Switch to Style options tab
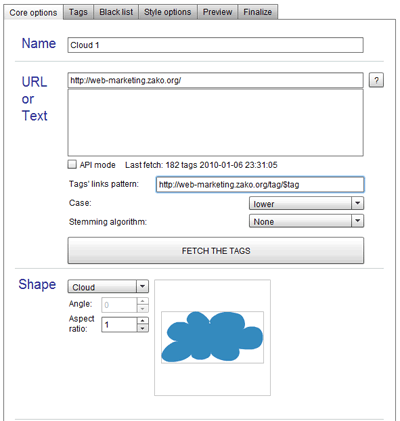The width and height of the screenshot is (400, 421). click(168, 12)
